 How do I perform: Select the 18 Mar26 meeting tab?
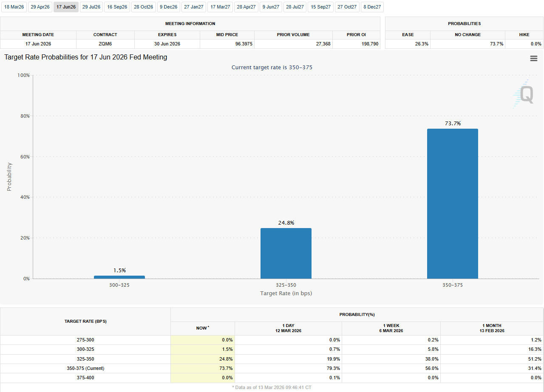(x=14, y=7)
